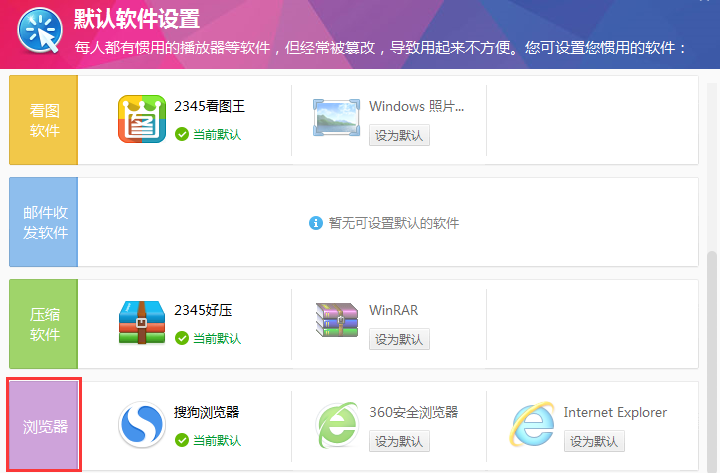Click the Internet Explorer name text
The width and height of the screenshot is (720, 473).
(x=615, y=412)
